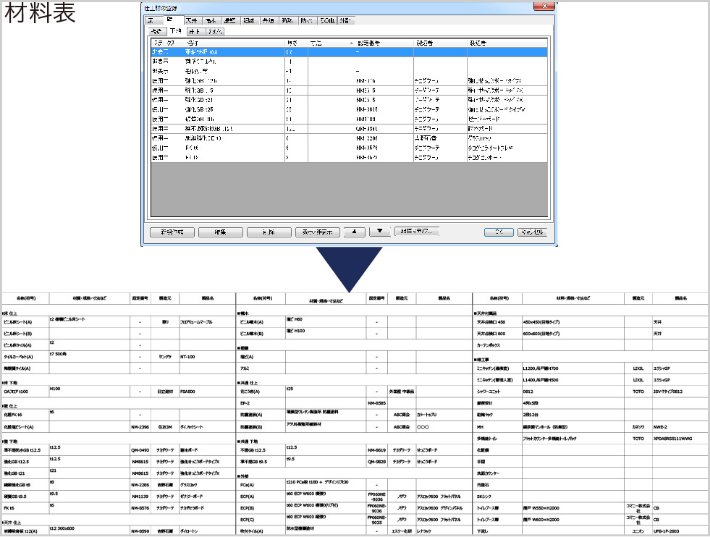Toggle 表示/非表示 show-hide button
710x537 pixels.
click(x=317, y=232)
